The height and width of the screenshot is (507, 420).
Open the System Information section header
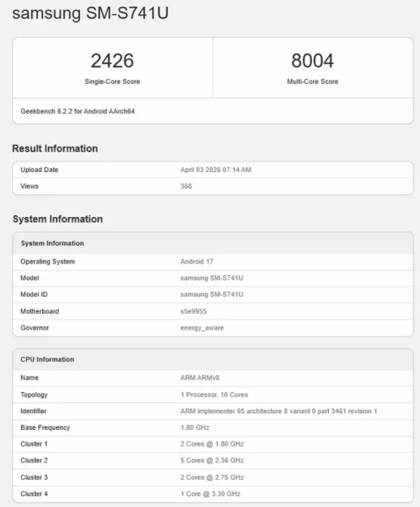pyautogui.click(x=57, y=219)
